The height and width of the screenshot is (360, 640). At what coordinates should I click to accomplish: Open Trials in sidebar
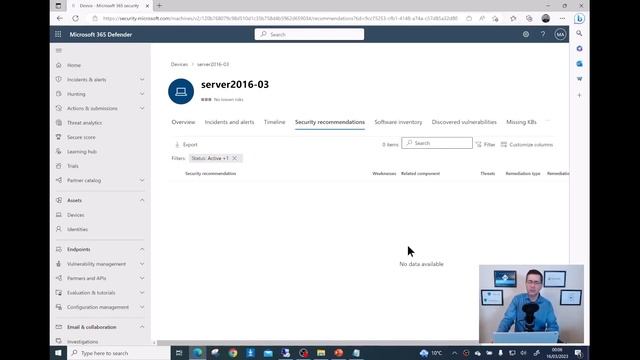point(73,166)
